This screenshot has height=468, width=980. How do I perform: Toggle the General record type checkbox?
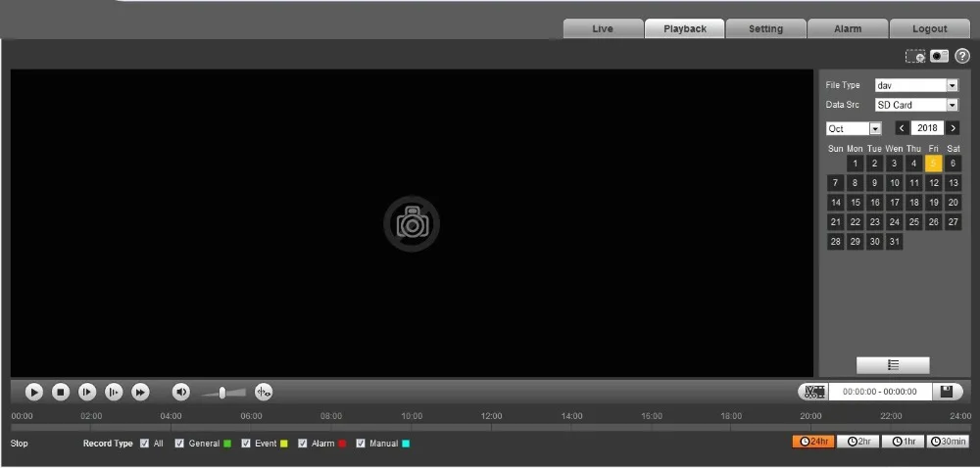click(179, 444)
